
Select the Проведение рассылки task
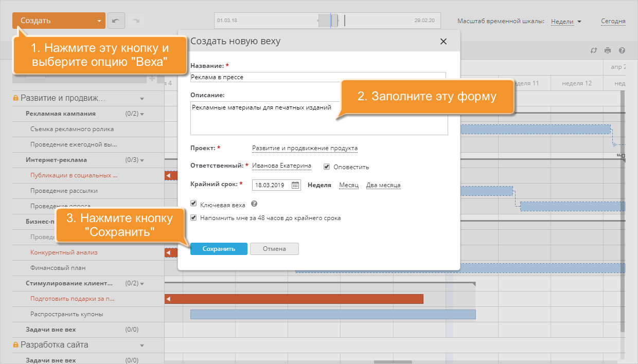click(64, 191)
